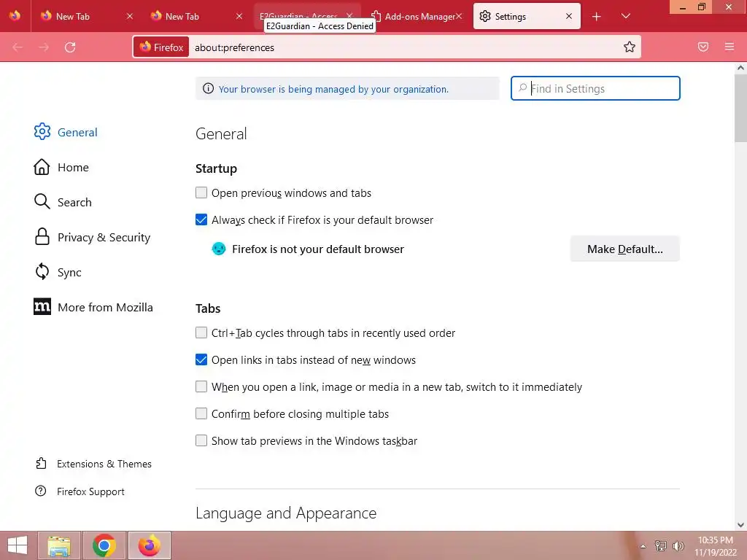
Task: Open Firefox Support link text
Action: point(90,491)
